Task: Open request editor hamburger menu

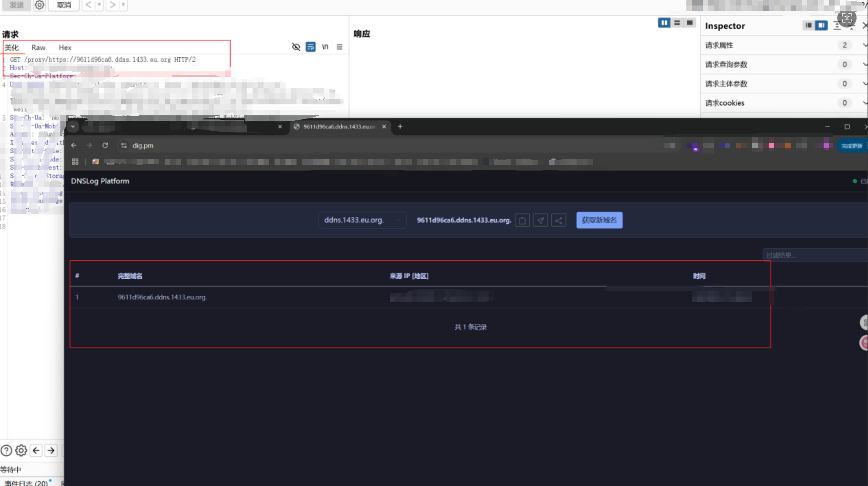Action: (340, 47)
